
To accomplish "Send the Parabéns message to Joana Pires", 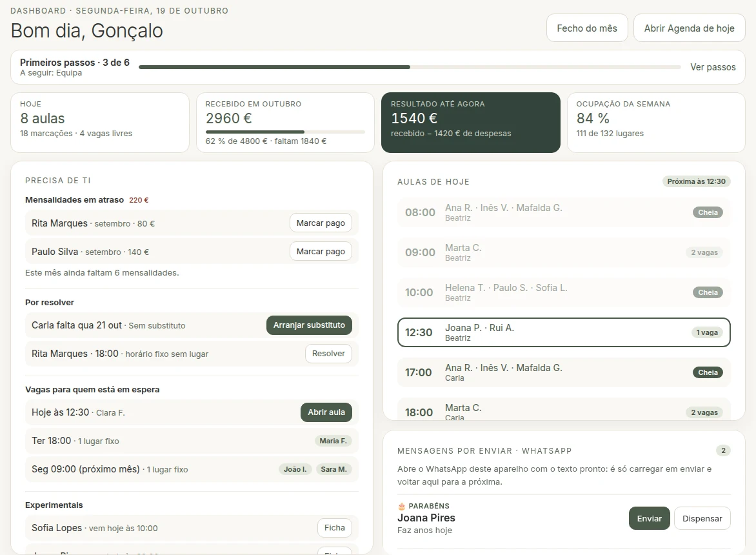I will [x=650, y=518].
